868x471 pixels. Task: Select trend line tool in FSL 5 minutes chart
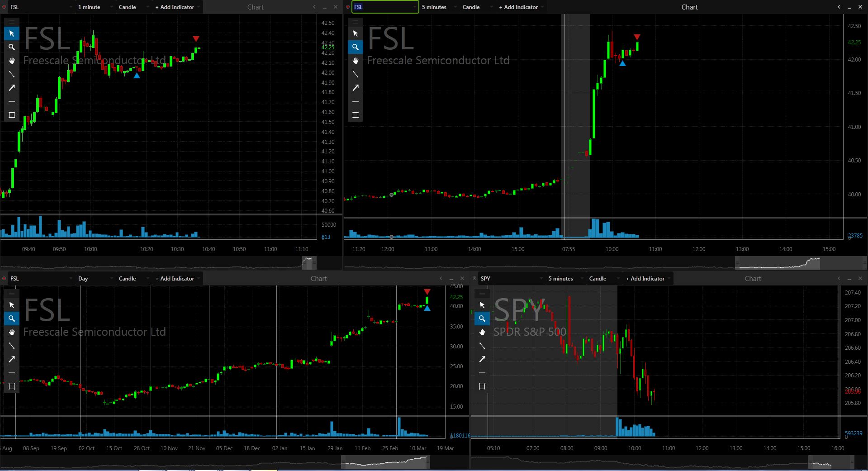(x=356, y=74)
